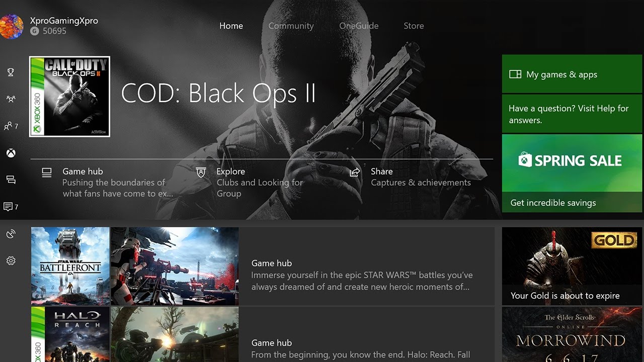Select the Xbox logo icon in sidebar

coord(11,153)
